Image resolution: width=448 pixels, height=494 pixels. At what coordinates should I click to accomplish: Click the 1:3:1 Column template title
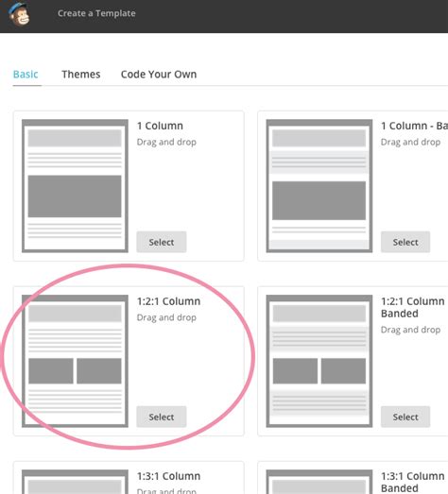(168, 476)
